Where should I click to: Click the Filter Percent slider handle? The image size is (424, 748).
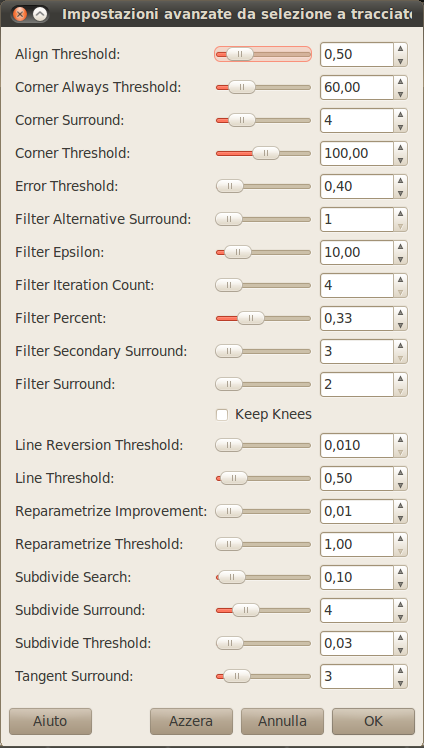[251, 318]
